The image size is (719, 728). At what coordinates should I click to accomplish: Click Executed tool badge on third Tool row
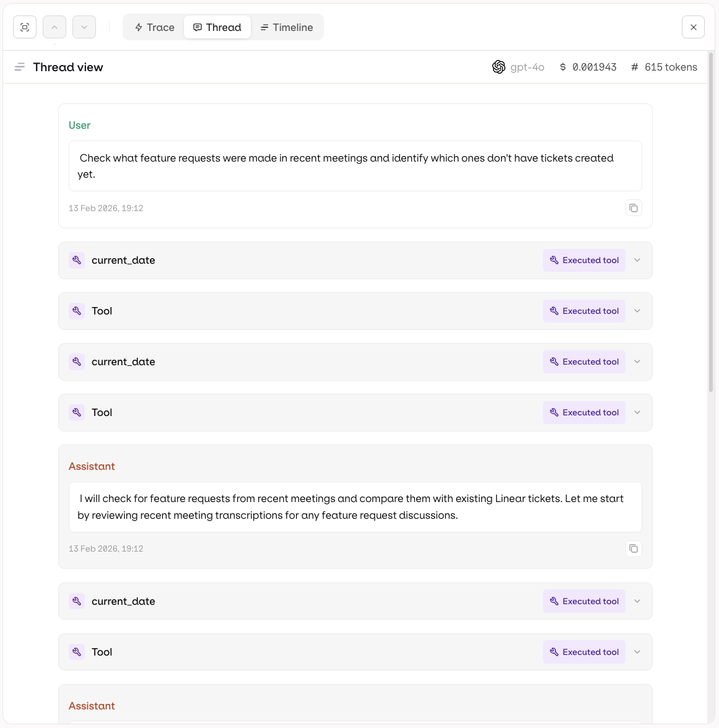click(584, 652)
